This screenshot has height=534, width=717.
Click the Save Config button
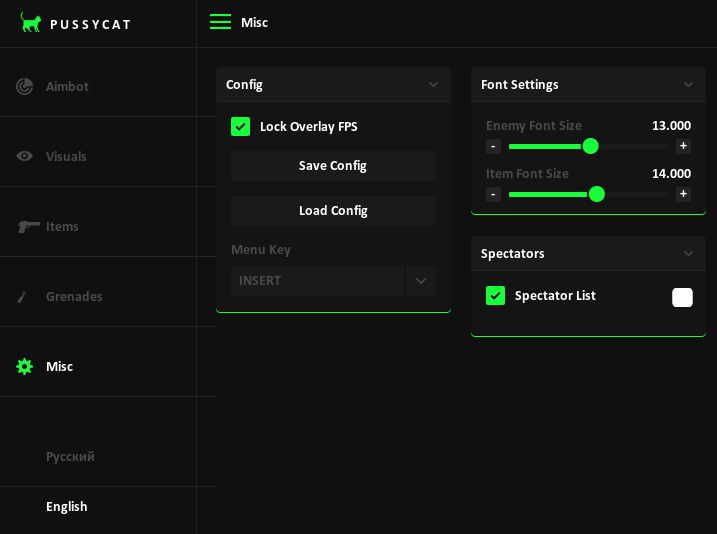pos(333,166)
